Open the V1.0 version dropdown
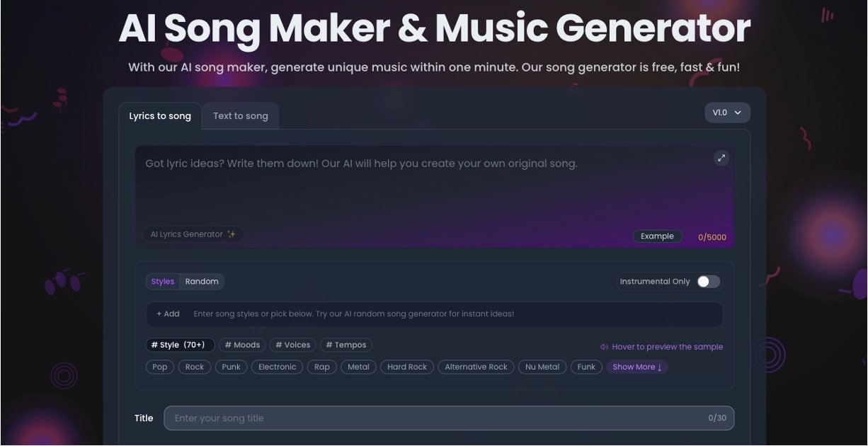The width and height of the screenshot is (868, 446). [x=726, y=112]
